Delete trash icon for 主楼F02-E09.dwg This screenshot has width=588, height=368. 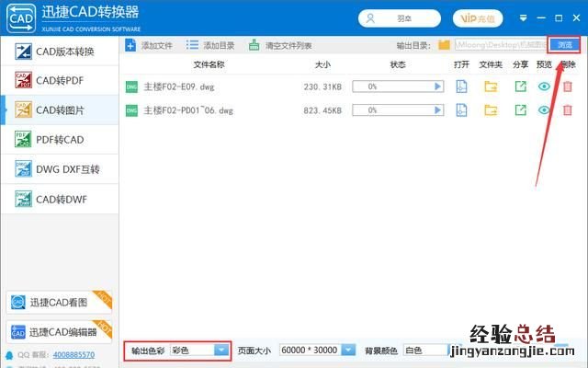coord(568,86)
